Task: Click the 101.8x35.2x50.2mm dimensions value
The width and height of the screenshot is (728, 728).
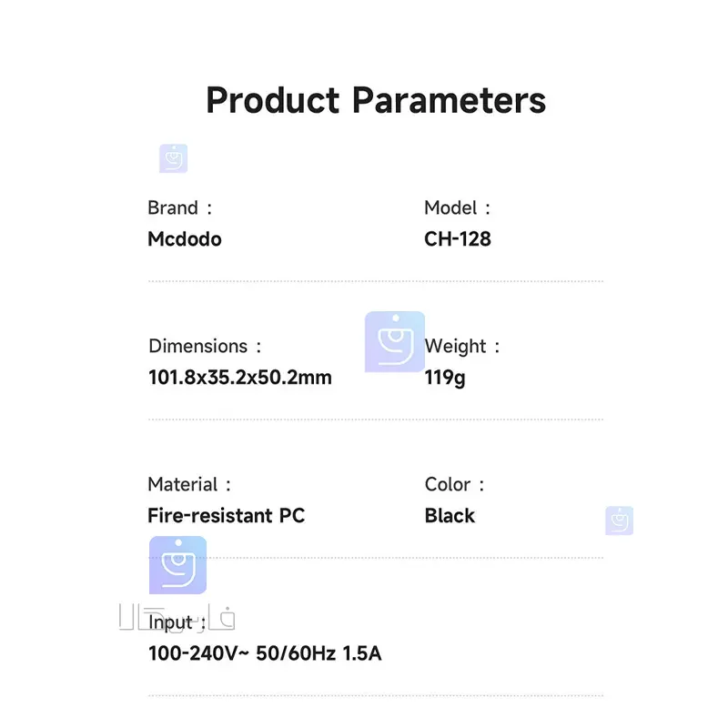Action: [x=240, y=378]
